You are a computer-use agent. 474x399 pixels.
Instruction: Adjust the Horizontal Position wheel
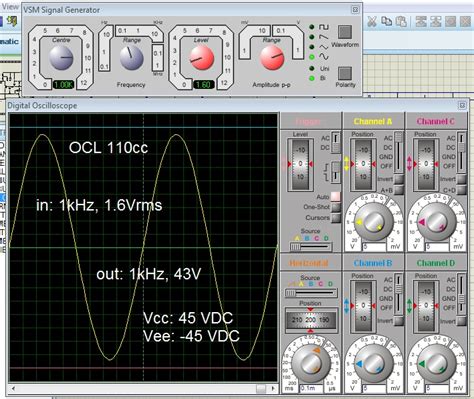310,320
